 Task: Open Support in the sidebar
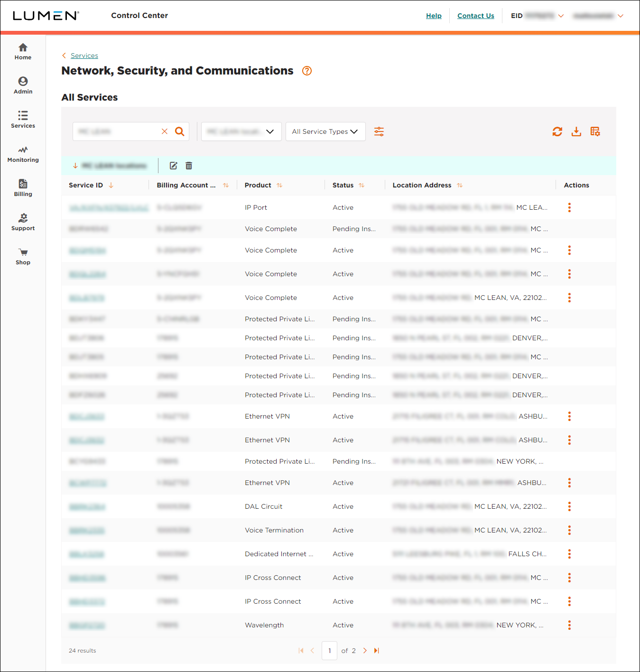point(23,223)
